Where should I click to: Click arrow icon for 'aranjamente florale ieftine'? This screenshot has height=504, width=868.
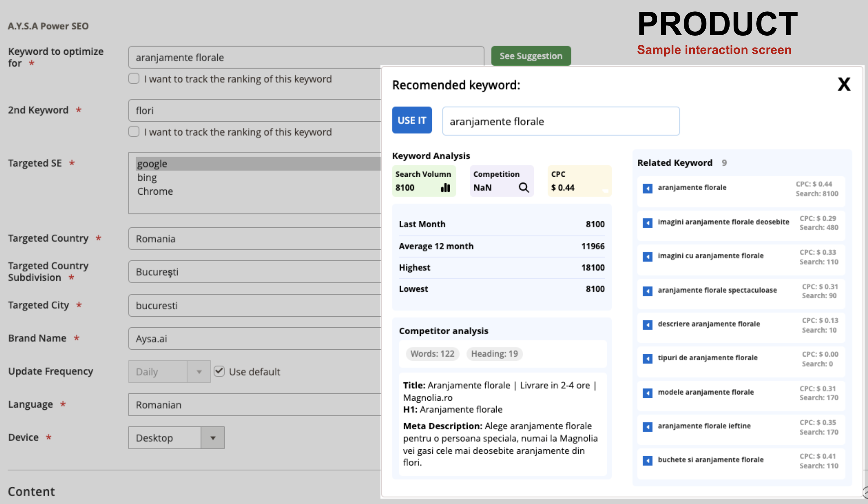[647, 427]
